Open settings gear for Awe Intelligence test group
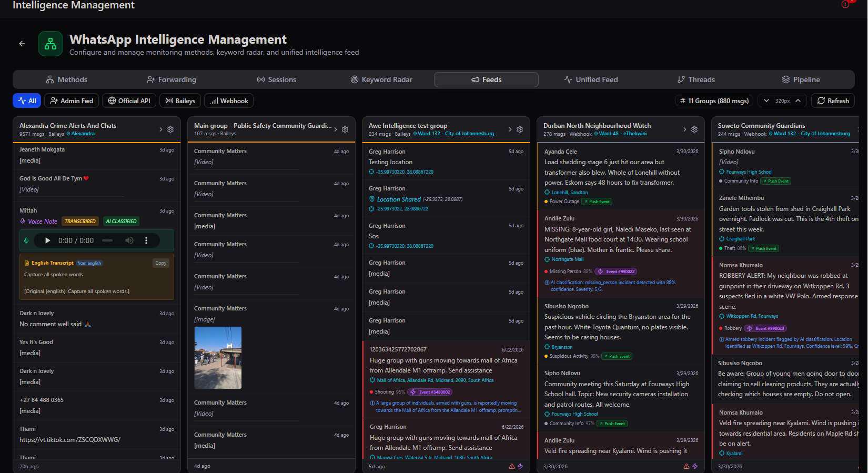Screen dimensions: 868x473 pyautogui.click(x=520, y=129)
